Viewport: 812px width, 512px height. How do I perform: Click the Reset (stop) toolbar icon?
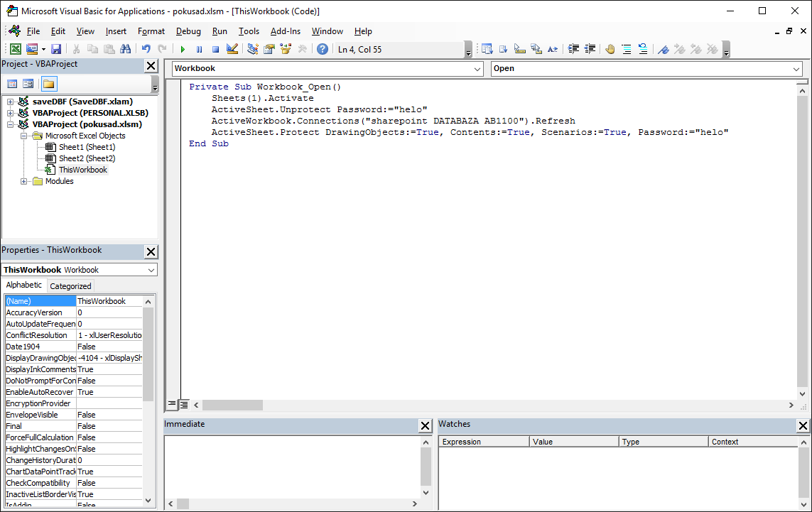tap(215, 49)
